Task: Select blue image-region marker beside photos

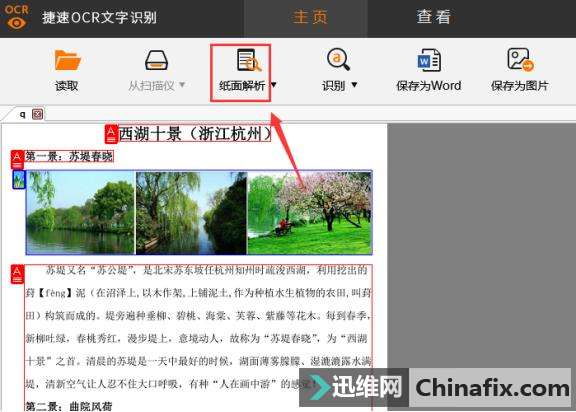Action: pyautogui.click(x=19, y=179)
